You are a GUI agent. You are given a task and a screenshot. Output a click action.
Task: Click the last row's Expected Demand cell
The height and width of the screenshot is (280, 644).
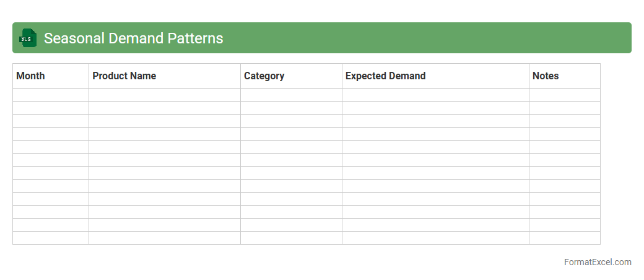click(x=435, y=238)
